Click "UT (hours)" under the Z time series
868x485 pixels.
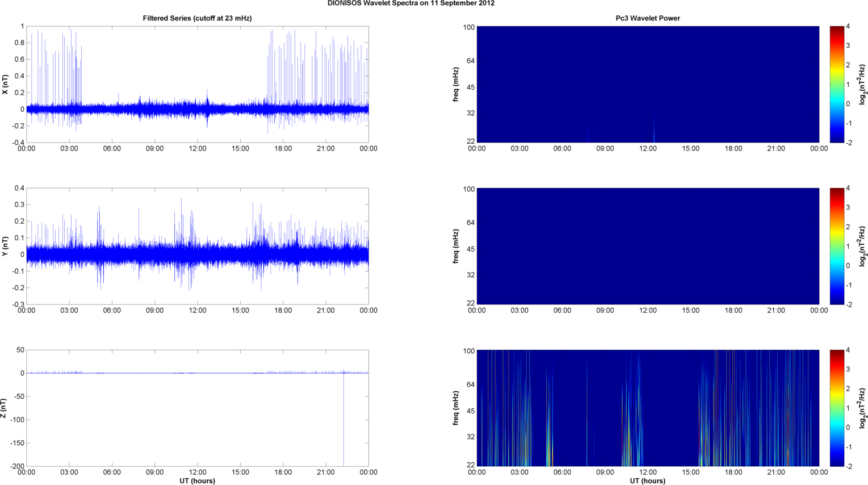198,481
